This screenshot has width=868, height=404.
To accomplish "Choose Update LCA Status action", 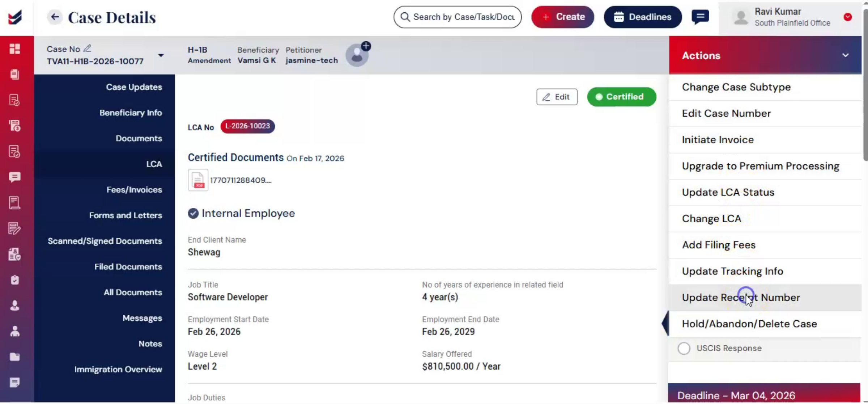I will point(765,192).
